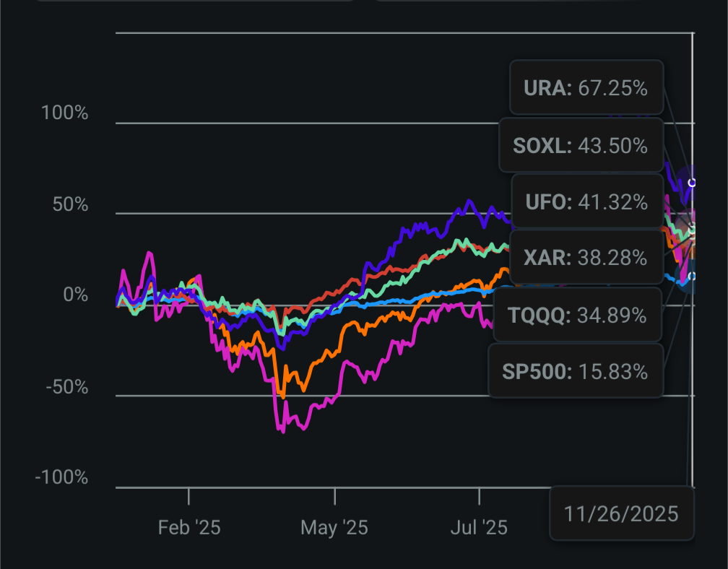The width and height of the screenshot is (728, 569).
Task: Click the URA data point marker on crosshair
Action: point(692,183)
